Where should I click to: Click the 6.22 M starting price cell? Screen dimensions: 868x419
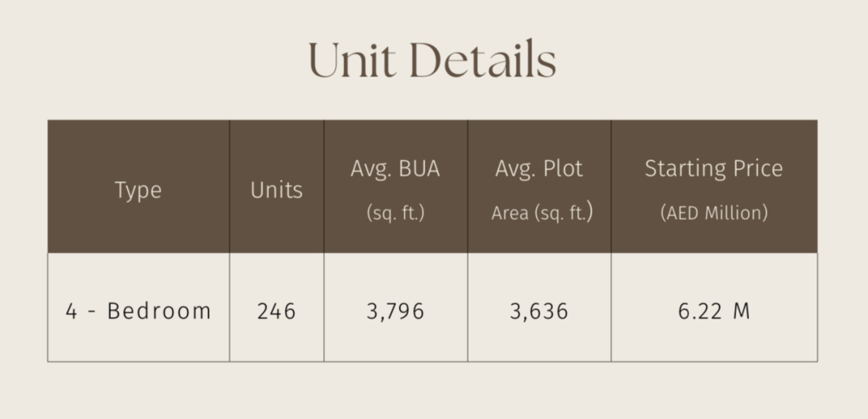click(x=714, y=311)
